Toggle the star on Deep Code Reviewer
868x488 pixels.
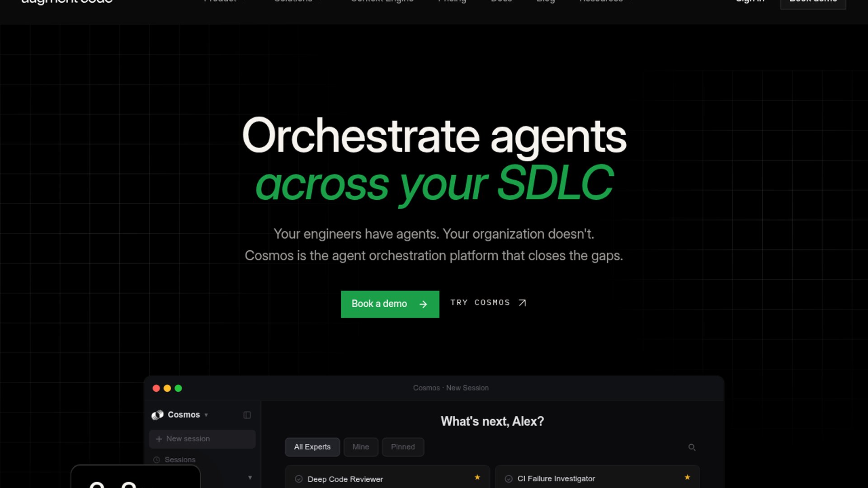point(477,477)
